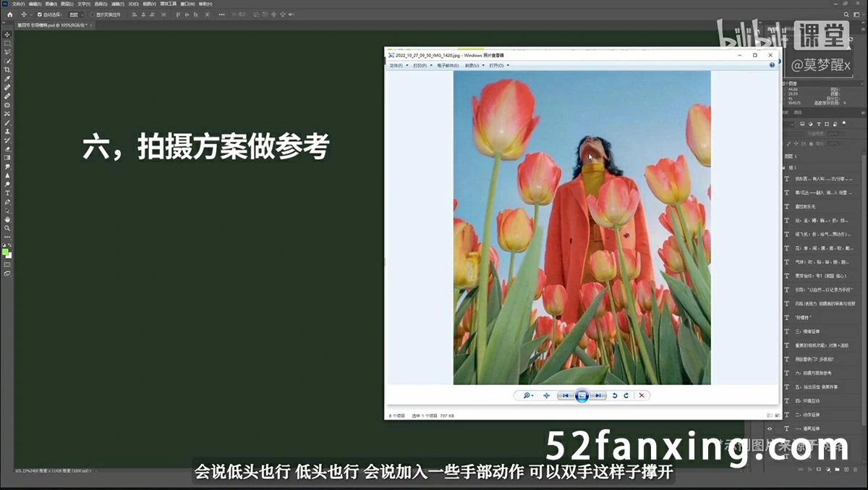Screen dimensions: 868x490
Task: Toggle visibility eye of bottom text layer
Action: [x=770, y=428]
